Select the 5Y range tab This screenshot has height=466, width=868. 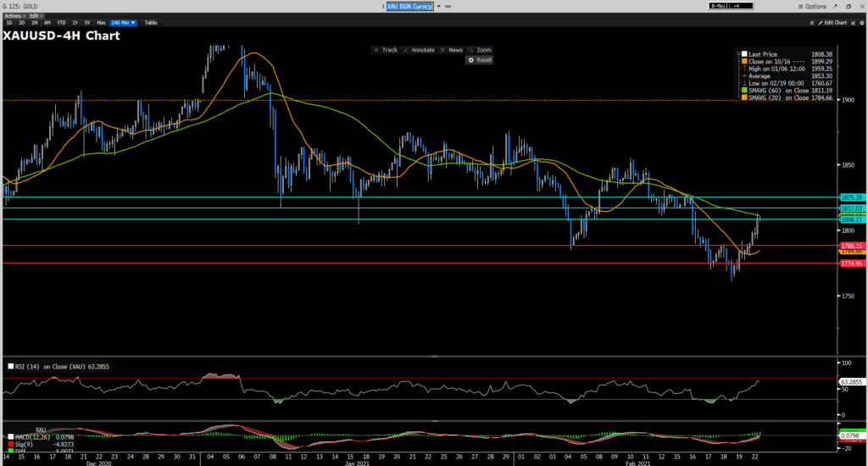click(x=87, y=23)
